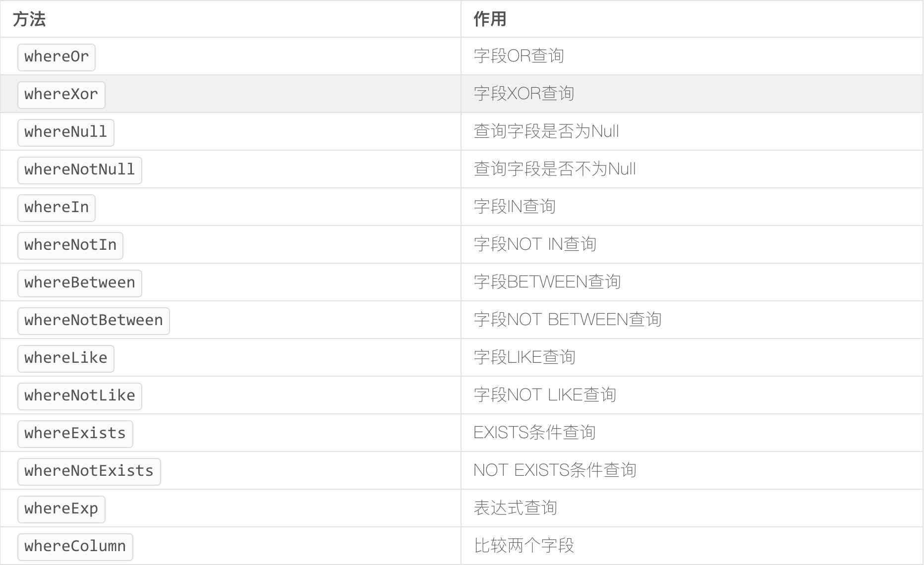Click the whereIn method tag
Image resolution: width=924 pixels, height=565 pixels.
pos(57,208)
